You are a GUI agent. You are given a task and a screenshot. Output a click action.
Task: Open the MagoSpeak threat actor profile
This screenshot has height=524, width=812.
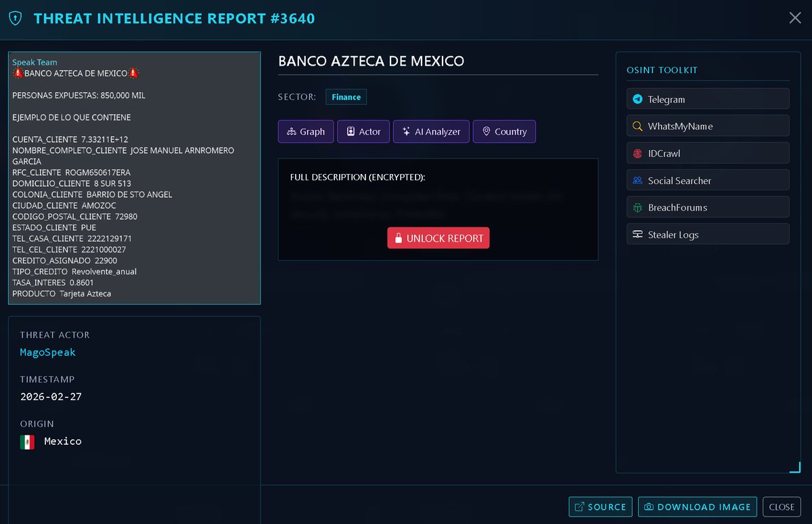tap(47, 352)
